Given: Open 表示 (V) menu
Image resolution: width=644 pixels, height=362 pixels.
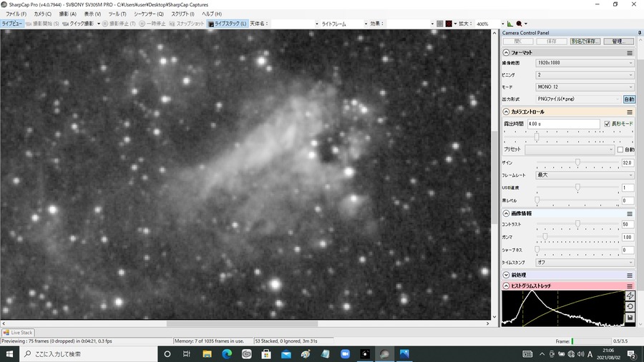Looking at the screenshot, I should (92, 14).
